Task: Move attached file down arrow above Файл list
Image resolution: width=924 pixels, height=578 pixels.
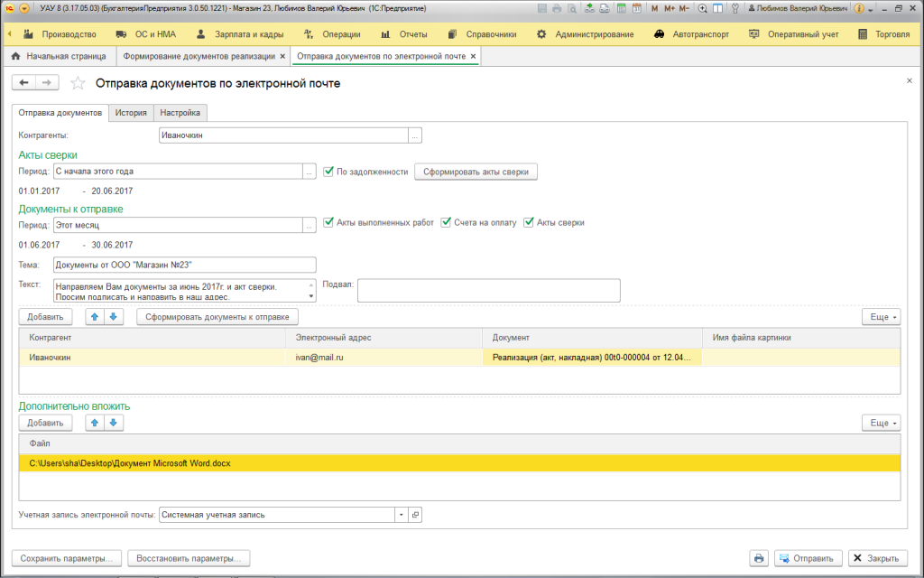Action: click(114, 423)
